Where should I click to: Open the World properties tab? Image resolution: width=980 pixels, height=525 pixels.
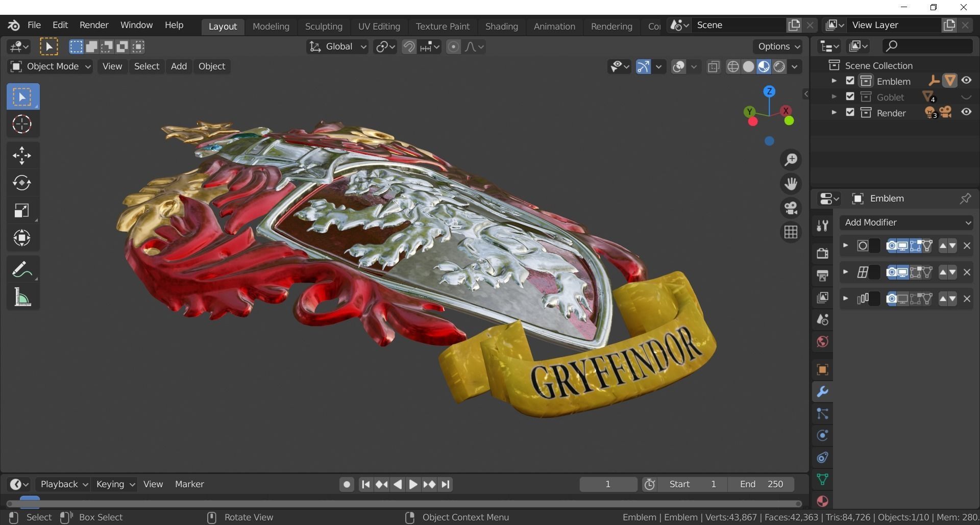822,341
